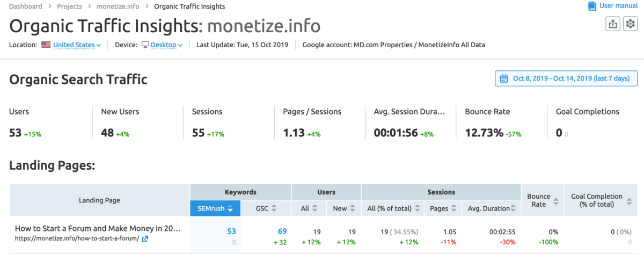Image resolution: width=644 pixels, height=254 pixels.
Task: Click How to Start a Forum page title
Action: point(98,228)
